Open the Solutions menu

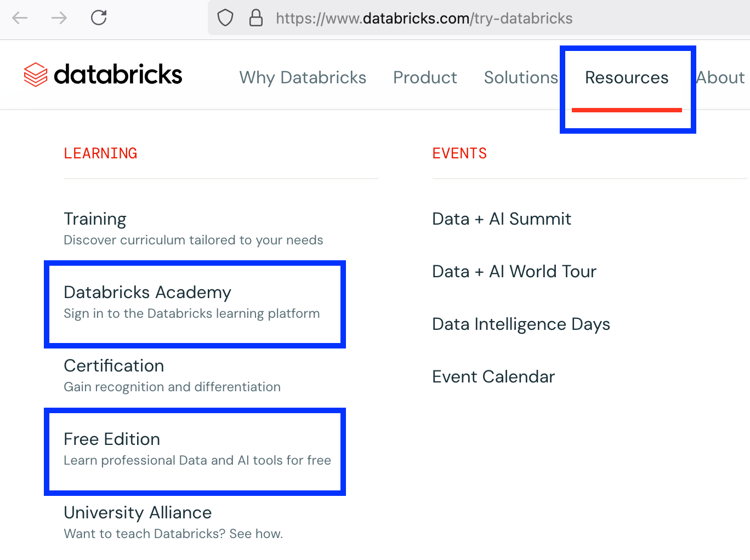pos(521,77)
